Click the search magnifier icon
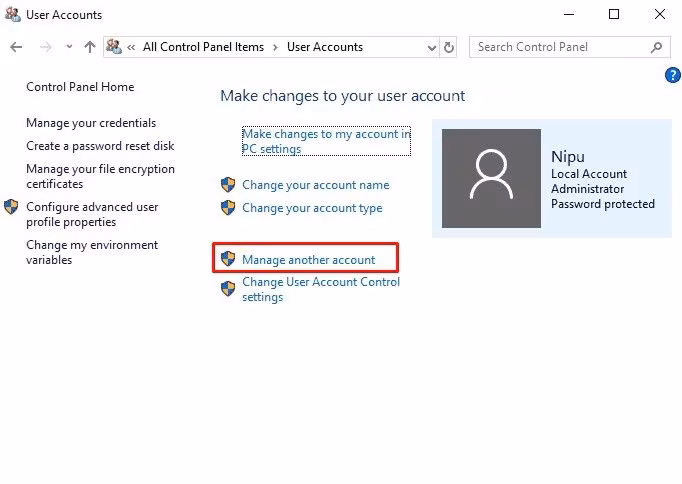The image size is (682, 484). pyautogui.click(x=656, y=47)
